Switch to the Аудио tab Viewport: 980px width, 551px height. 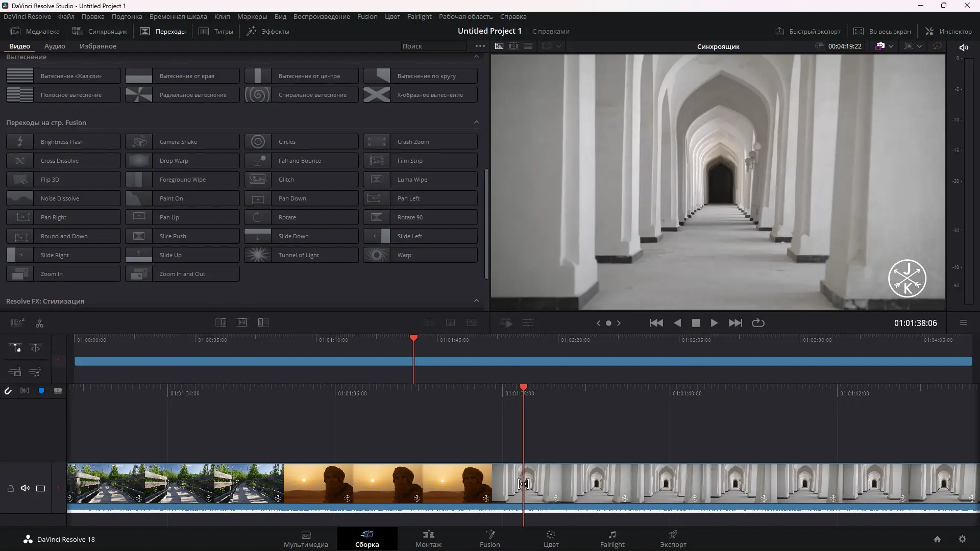tap(54, 46)
